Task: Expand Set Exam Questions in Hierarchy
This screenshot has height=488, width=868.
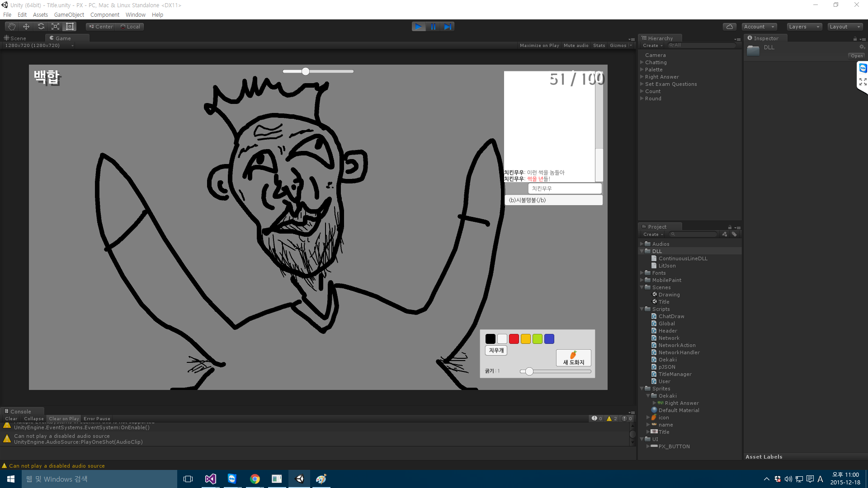Action: coord(642,84)
